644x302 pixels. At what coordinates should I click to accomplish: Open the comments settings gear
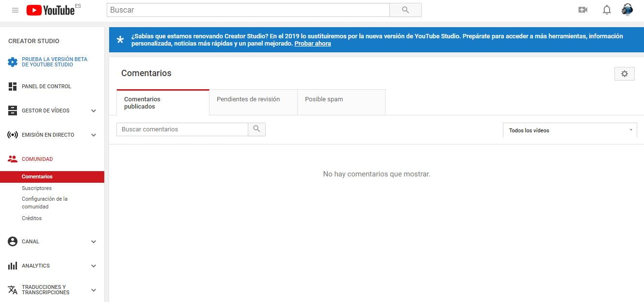624,74
